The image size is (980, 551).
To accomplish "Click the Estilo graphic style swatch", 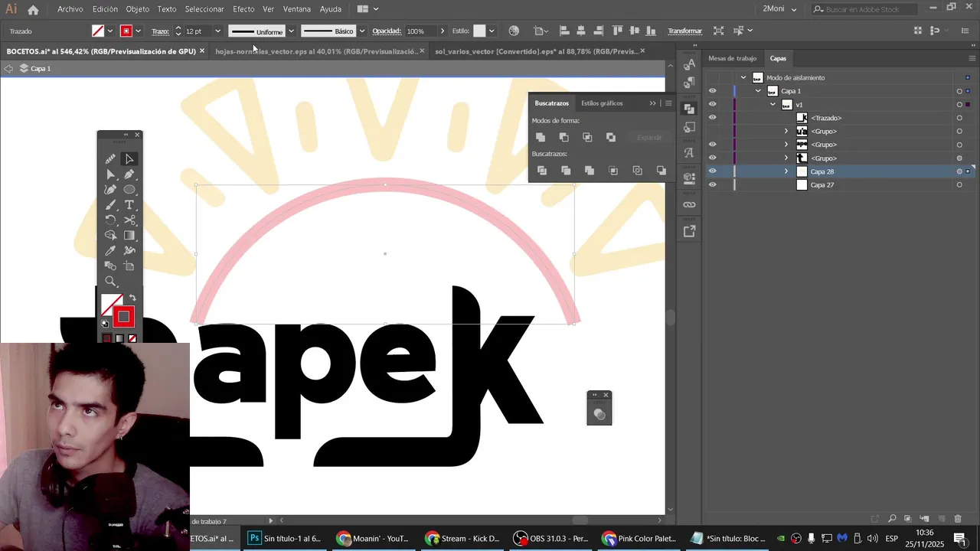I will click(x=479, y=31).
